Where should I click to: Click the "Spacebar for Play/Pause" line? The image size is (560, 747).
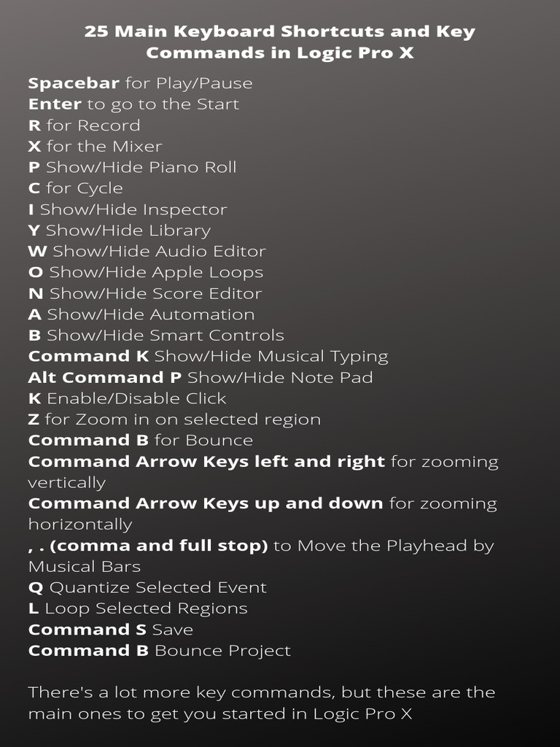coord(140,83)
